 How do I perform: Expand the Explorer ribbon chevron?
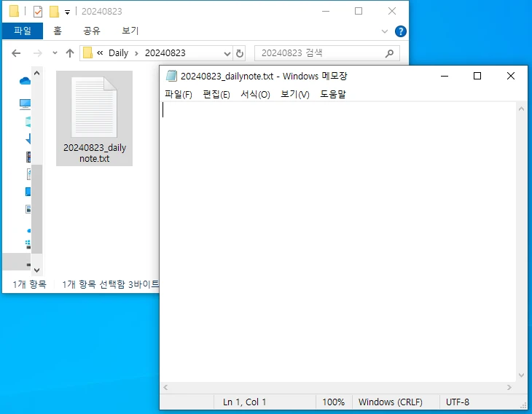[x=384, y=31]
